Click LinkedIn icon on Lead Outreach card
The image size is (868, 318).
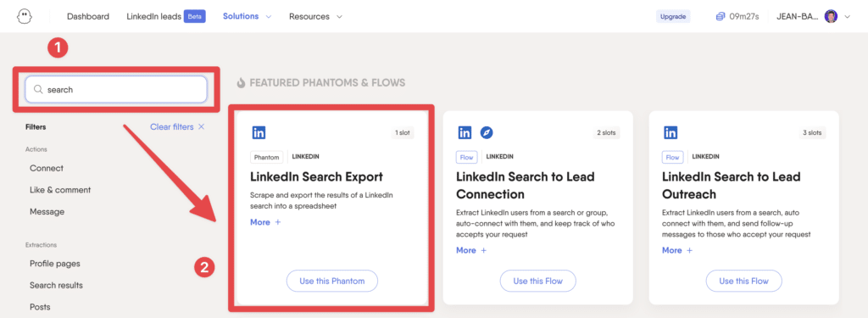pyautogui.click(x=671, y=133)
